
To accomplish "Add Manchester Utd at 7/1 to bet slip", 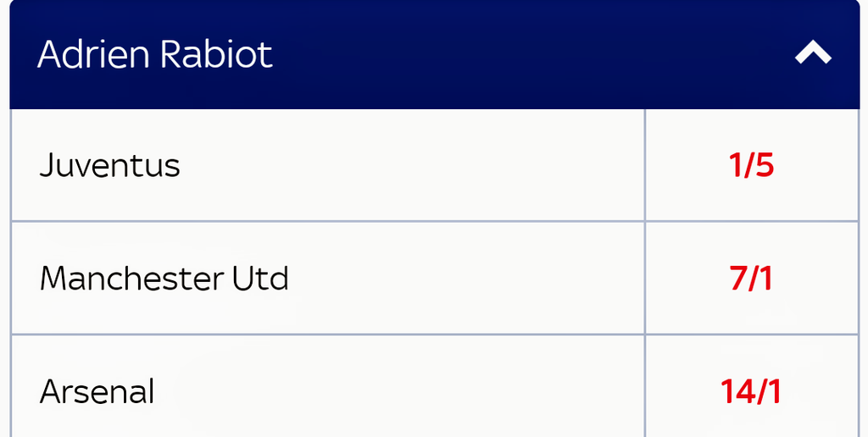I will pyautogui.click(x=752, y=279).
